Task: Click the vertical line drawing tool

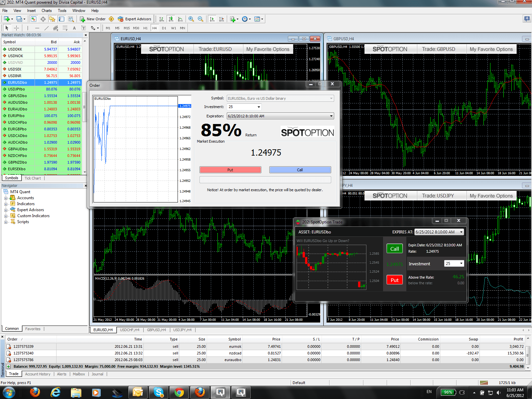Action: click(x=28, y=28)
